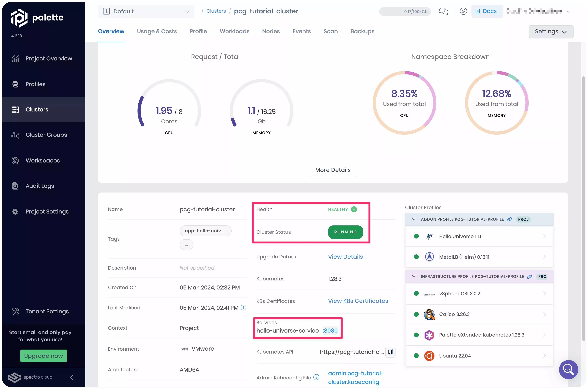Click the Profiles icon in sidebar
This screenshot has height=389, width=588.
(15, 84)
